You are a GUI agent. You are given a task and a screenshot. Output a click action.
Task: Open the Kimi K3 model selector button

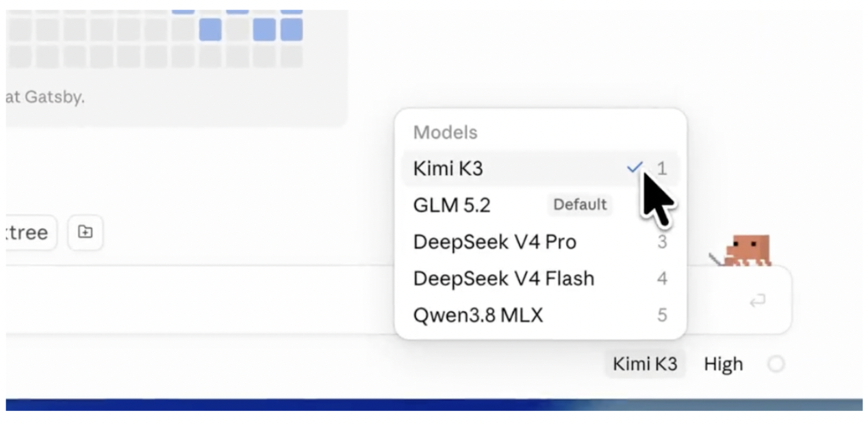(645, 365)
